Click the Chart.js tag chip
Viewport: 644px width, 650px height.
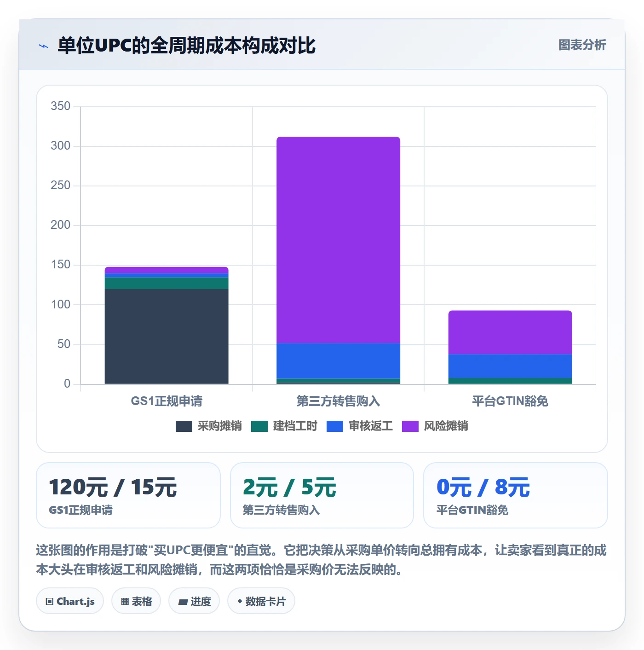click(x=70, y=601)
